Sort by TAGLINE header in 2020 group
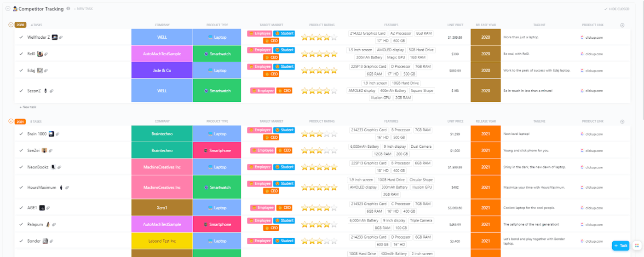This screenshot has height=257, width=644. click(x=539, y=25)
